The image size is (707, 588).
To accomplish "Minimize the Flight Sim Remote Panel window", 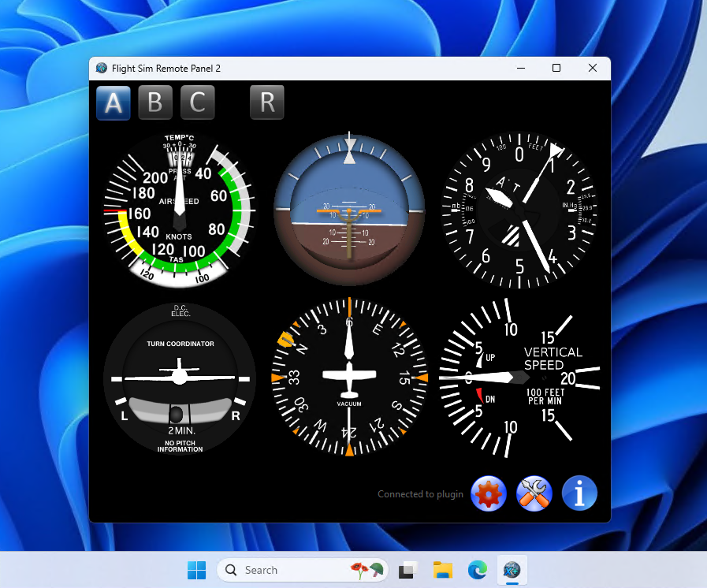I will point(521,68).
